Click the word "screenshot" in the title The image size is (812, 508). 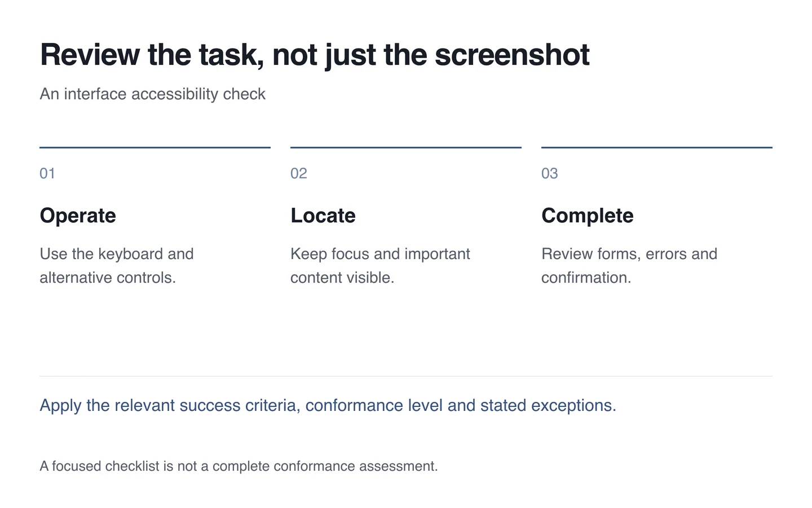point(512,55)
